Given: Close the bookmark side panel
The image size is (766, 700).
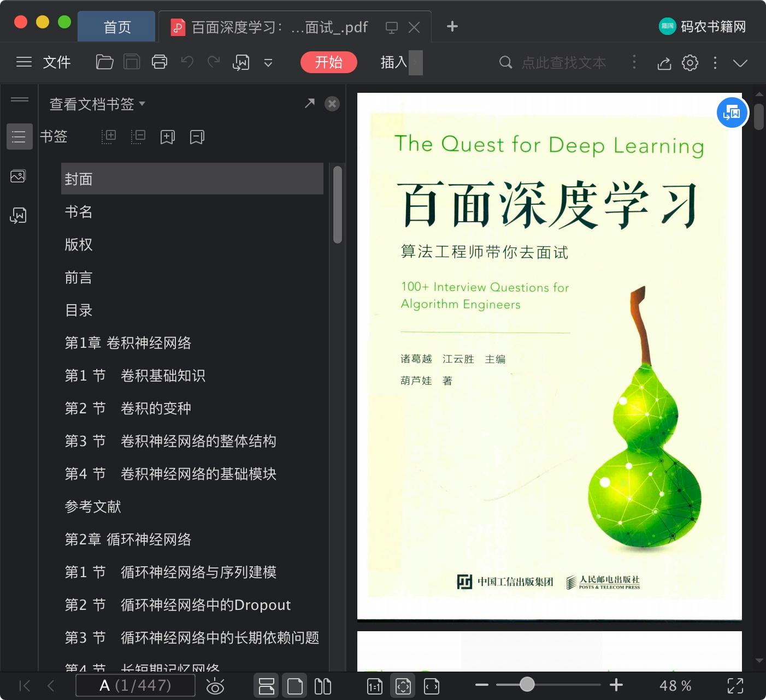Looking at the screenshot, I should [x=332, y=104].
